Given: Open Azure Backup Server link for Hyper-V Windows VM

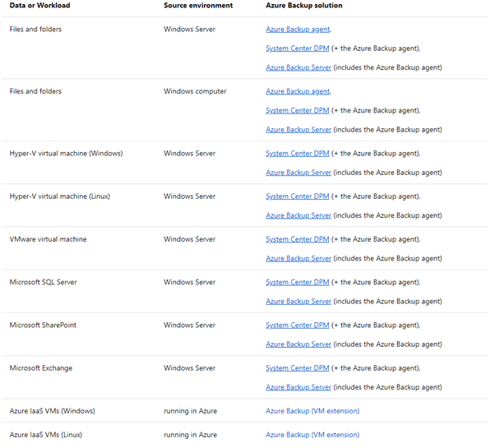Looking at the screenshot, I should 298,173.
